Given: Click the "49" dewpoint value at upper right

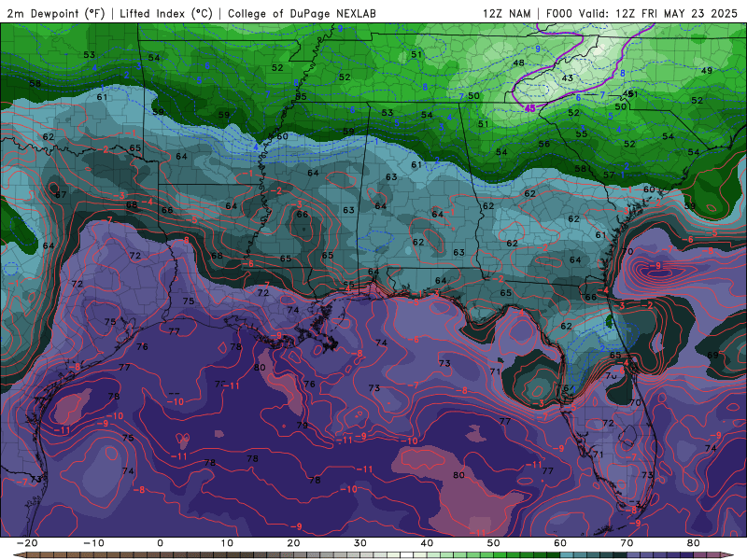Looking at the screenshot, I should click(x=707, y=71).
